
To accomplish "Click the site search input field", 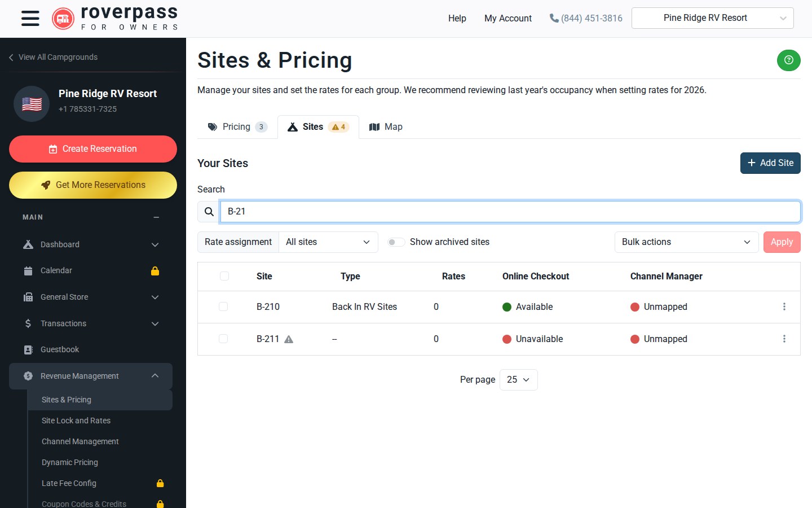I will click(x=510, y=212).
